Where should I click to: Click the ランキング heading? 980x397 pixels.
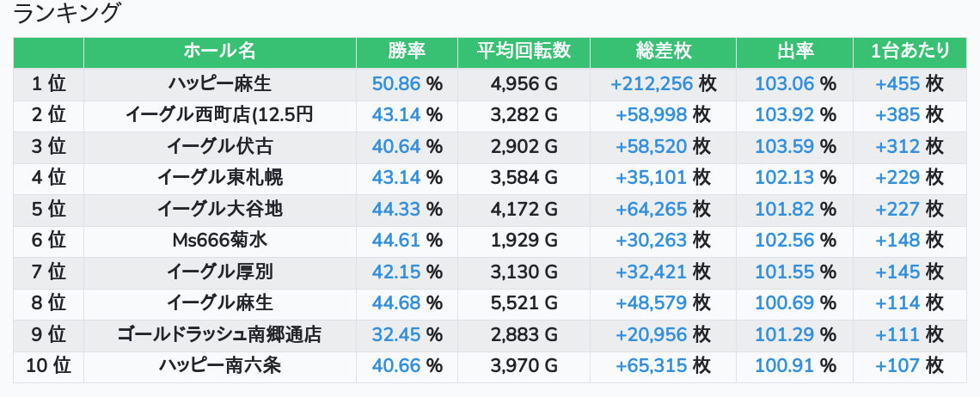[x=68, y=14]
